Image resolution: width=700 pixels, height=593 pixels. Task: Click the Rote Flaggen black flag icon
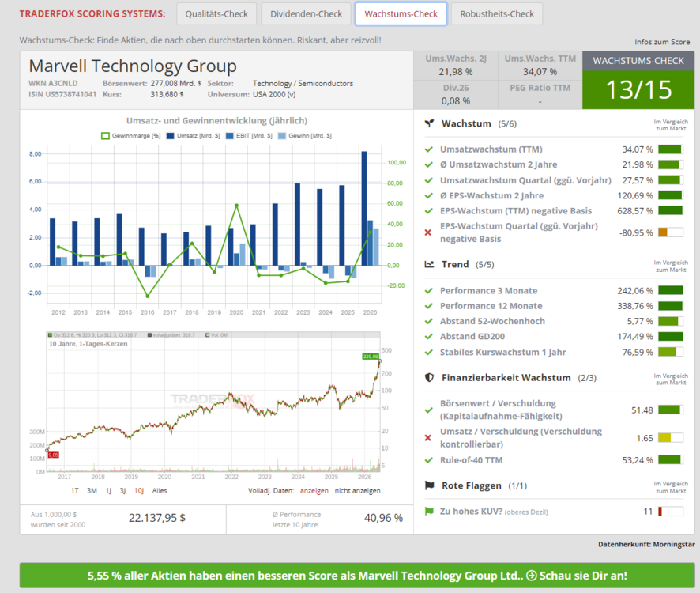[x=430, y=485]
